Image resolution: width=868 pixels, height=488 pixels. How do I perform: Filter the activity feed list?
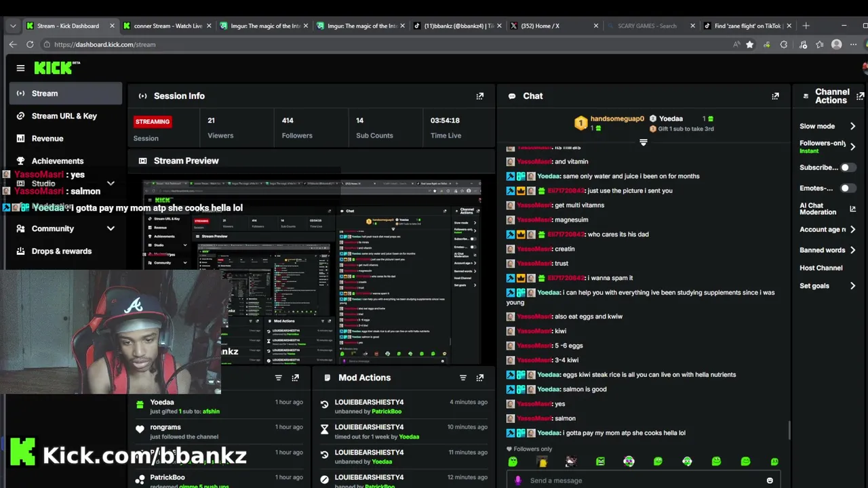pos(278,378)
